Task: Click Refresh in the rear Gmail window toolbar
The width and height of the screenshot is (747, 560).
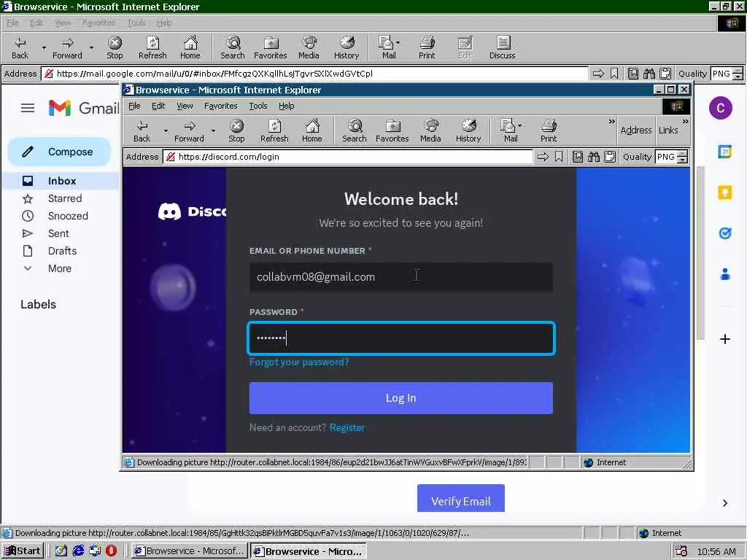Action: (152, 48)
